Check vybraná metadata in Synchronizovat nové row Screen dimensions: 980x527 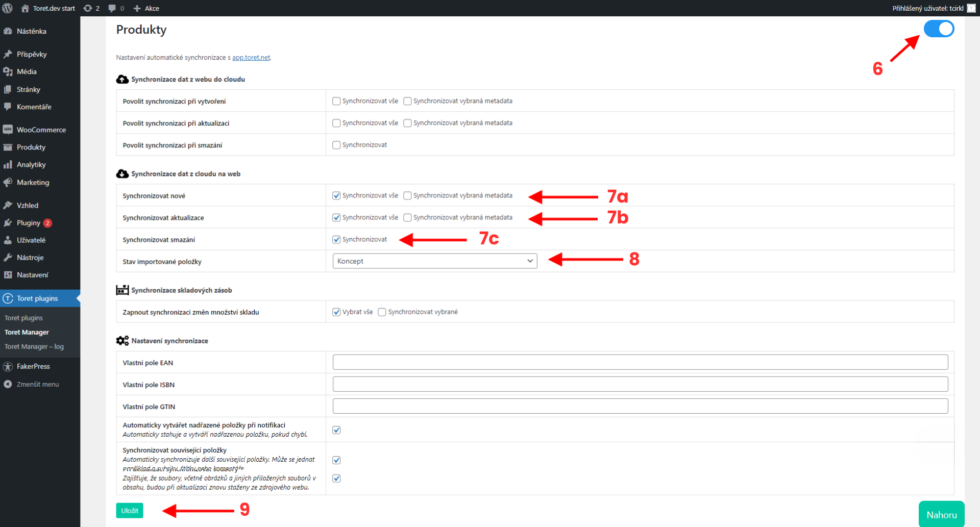click(407, 195)
